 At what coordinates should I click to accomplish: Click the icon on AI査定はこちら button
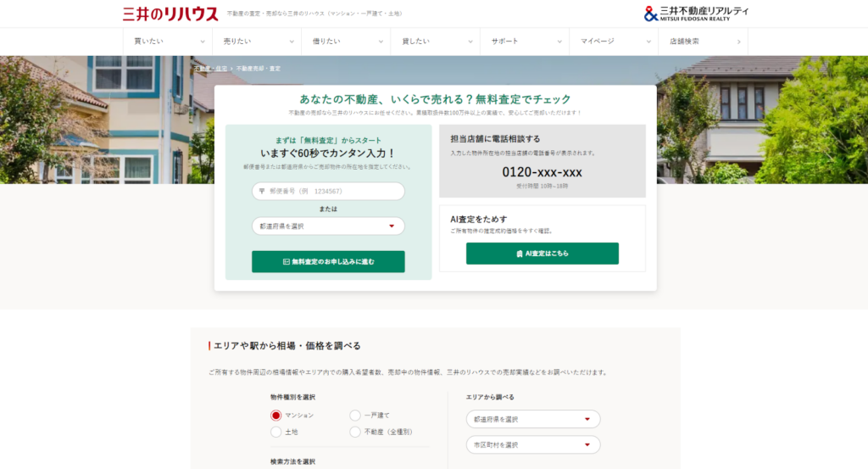520,254
